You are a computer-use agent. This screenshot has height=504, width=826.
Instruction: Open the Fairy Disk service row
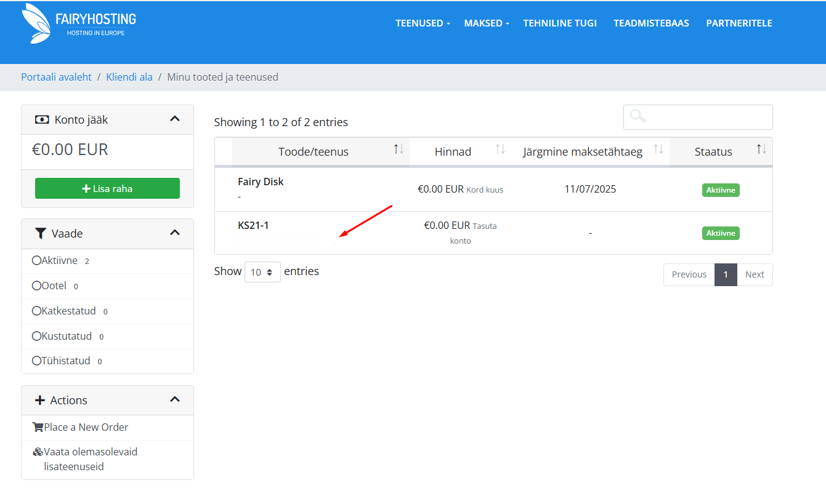tap(493, 189)
